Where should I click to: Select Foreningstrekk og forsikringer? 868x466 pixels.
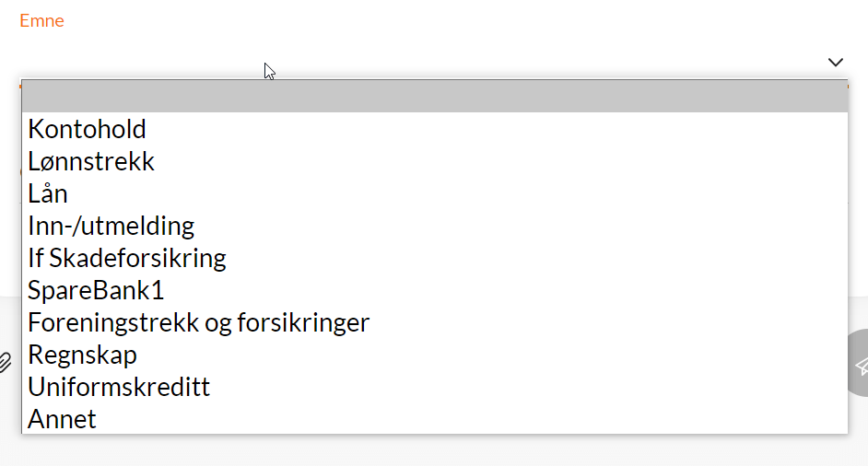(199, 322)
